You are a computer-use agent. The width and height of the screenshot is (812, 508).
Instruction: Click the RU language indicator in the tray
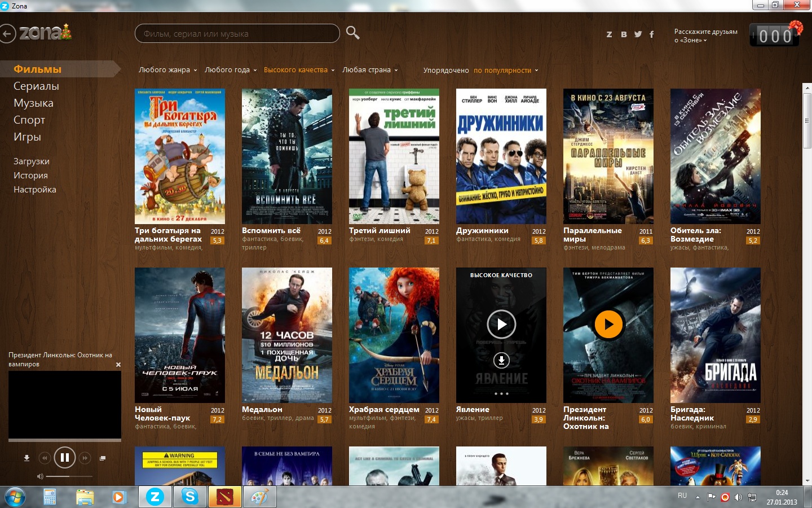coord(682,496)
